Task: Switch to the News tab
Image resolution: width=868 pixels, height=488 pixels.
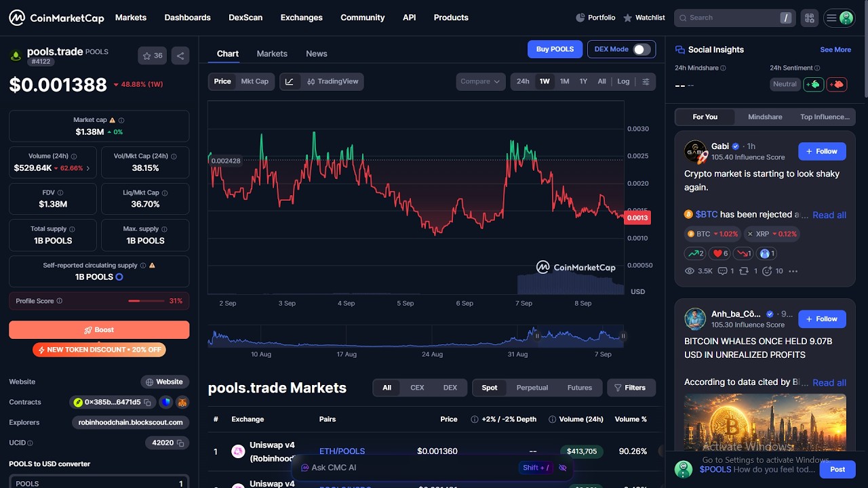Action: tap(317, 54)
